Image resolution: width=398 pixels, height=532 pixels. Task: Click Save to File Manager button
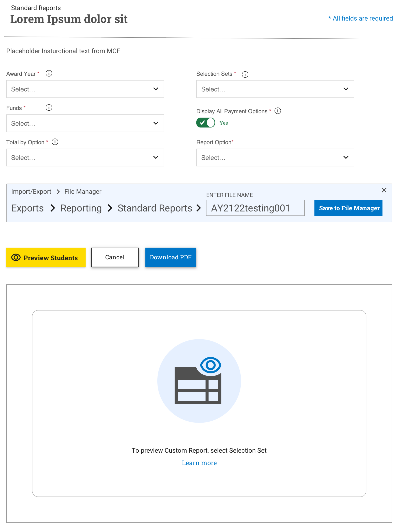click(x=348, y=208)
